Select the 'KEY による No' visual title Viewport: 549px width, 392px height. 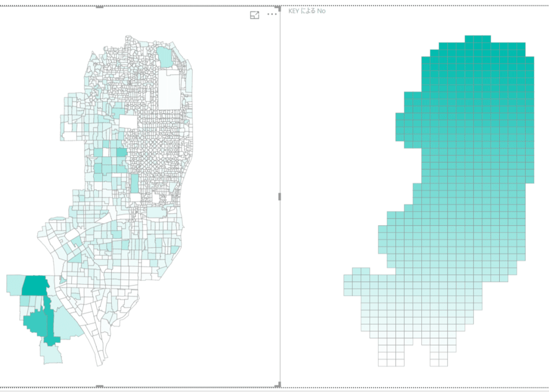[x=307, y=11]
